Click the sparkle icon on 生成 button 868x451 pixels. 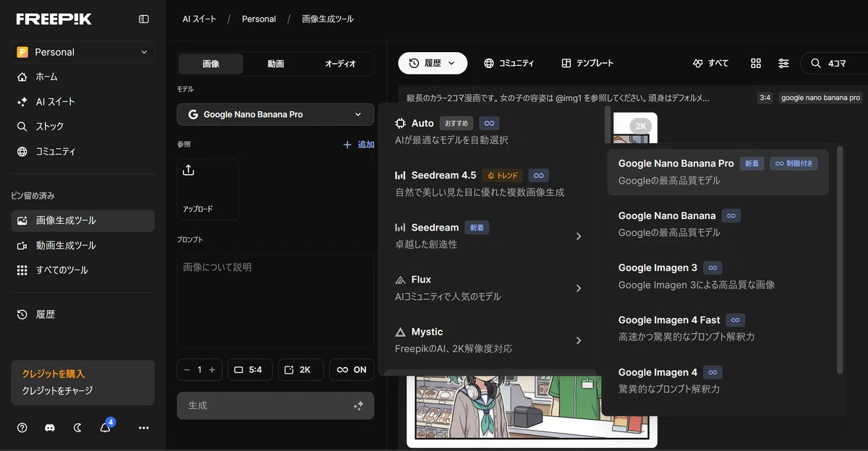(x=357, y=406)
